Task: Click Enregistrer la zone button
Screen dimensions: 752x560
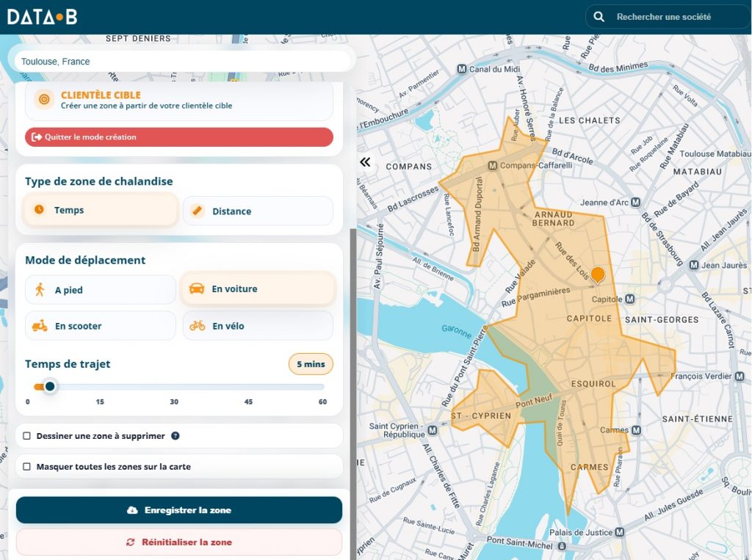Action: [179, 510]
